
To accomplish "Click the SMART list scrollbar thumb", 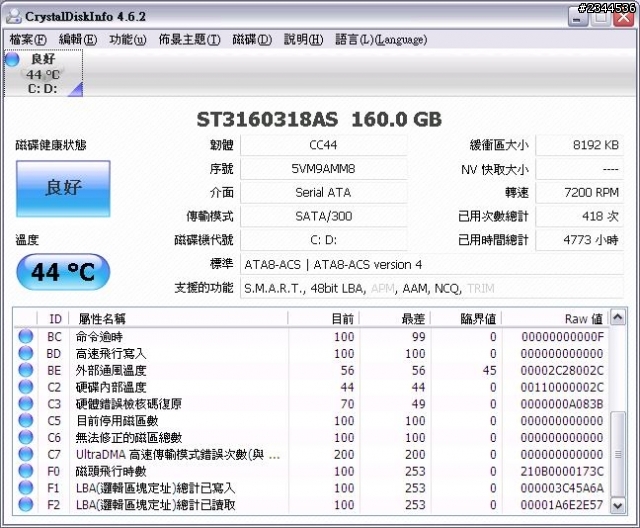I will pos(618,454).
